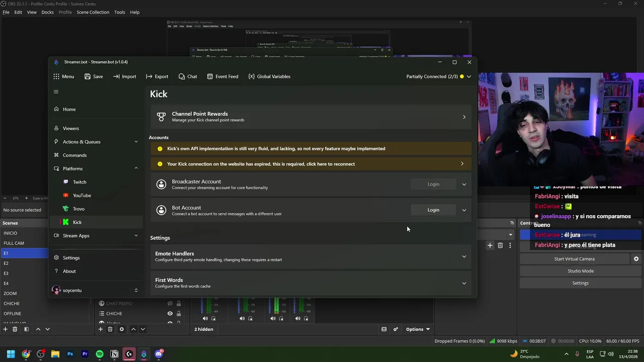Viewport: 644px width, 362px height.
Task: Open source properties gear icon
Action: coord(121,329)
